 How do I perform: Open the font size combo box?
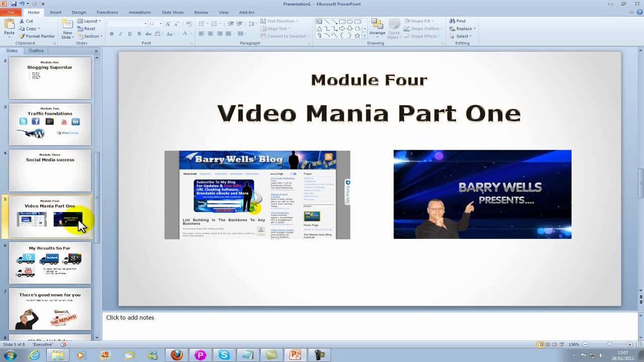[x=155, y=24]
